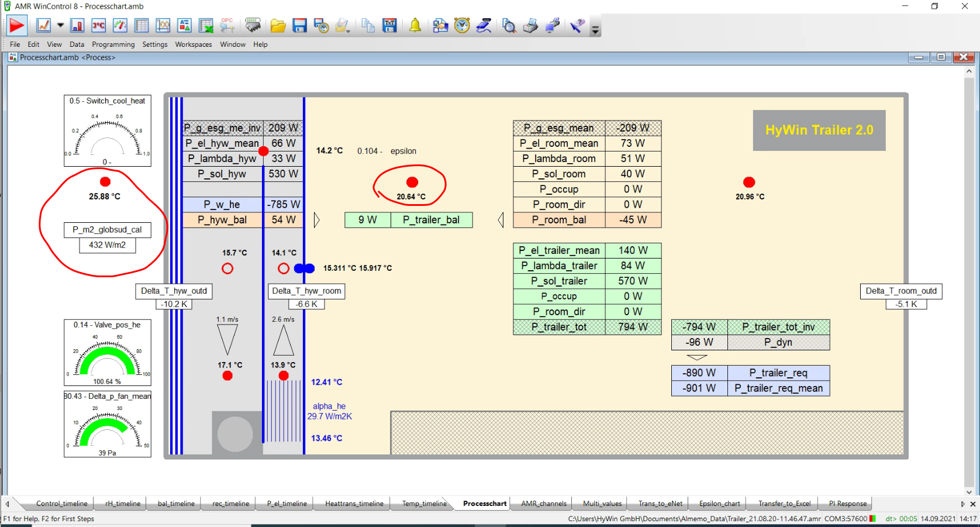Expand the line chart dropdown arrow
This screenshot has width=980, height=527.
pos(60,25)
